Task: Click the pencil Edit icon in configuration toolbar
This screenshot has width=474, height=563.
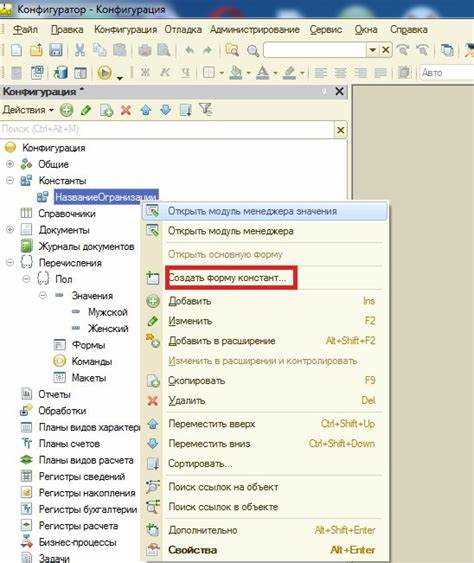Action: click(86, 110)
